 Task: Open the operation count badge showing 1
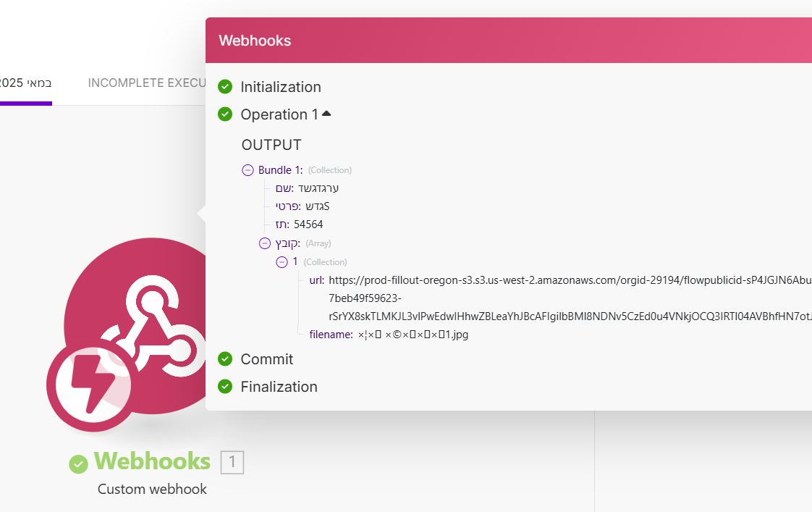click(232, 462)
